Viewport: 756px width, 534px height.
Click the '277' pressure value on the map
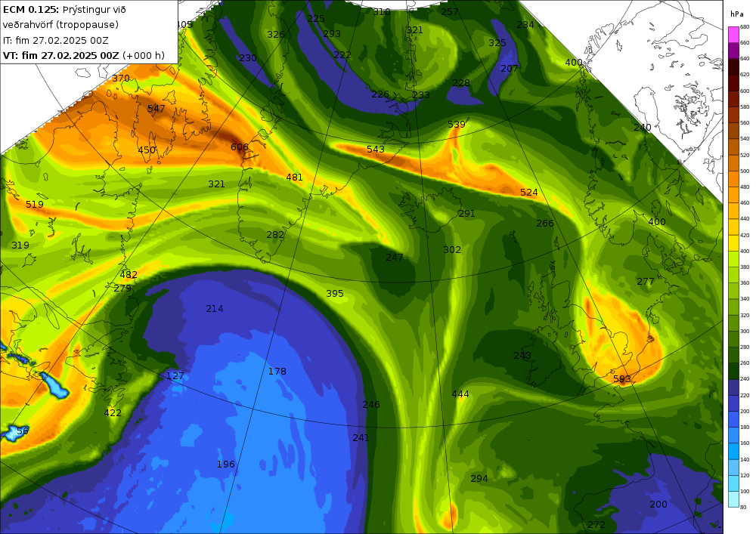click(x=646, y=282)
